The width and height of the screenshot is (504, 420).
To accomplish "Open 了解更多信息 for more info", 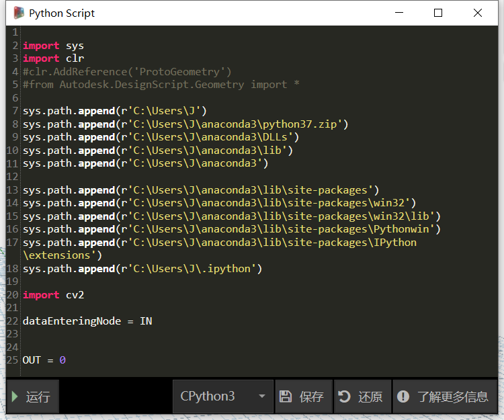I will 445,396.
